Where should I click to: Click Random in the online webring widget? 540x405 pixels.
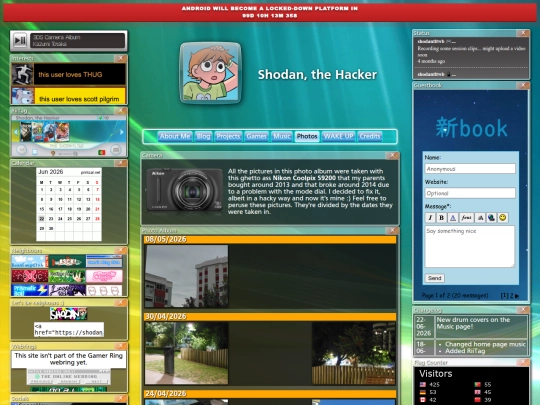70,382
